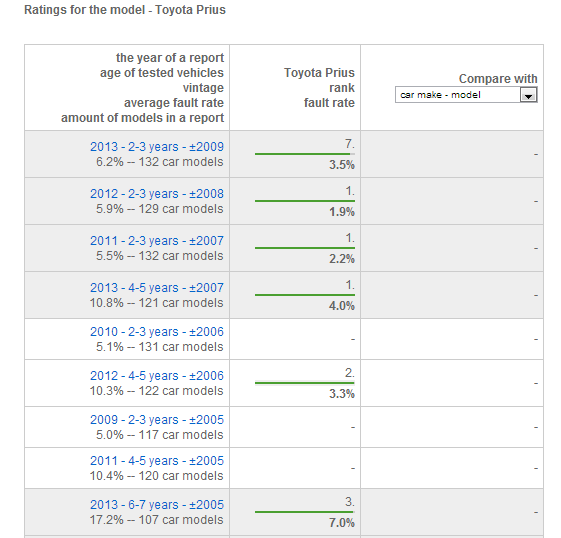Open the 2012 - 2-3 years - ±2008 report
The image size is (561, 538).
coord(157,194)
